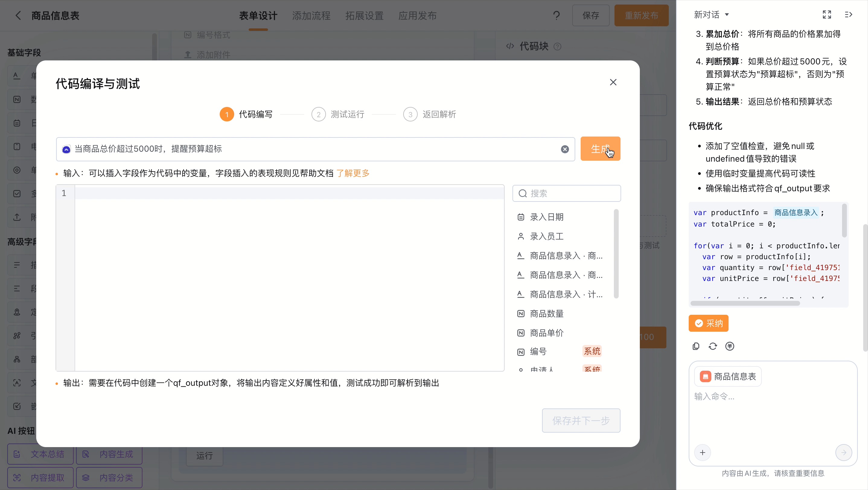Viewport: 868px width, 490px height.
Task: Go to step 3 返回解析
Action: (429, 114)
